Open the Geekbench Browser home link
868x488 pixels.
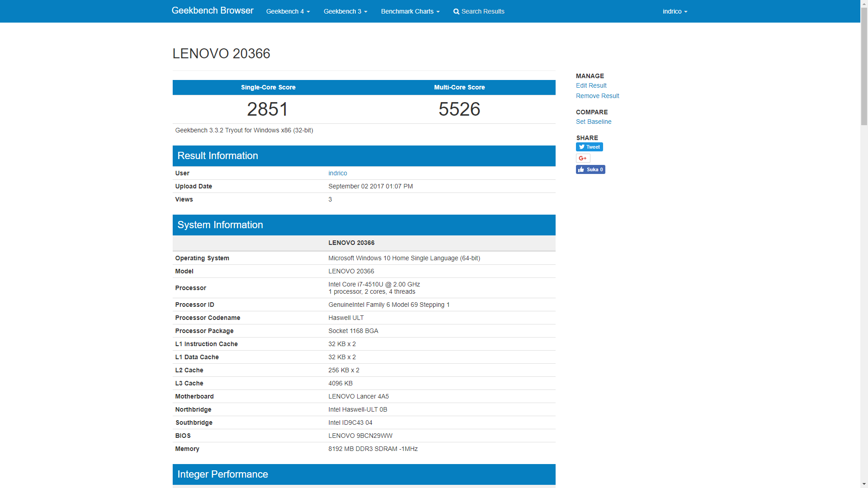(x=212, y=10)
